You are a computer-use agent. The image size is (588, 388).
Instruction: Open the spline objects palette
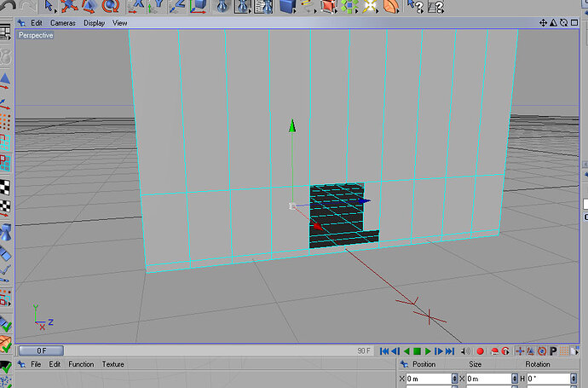(x=308, y=6)
